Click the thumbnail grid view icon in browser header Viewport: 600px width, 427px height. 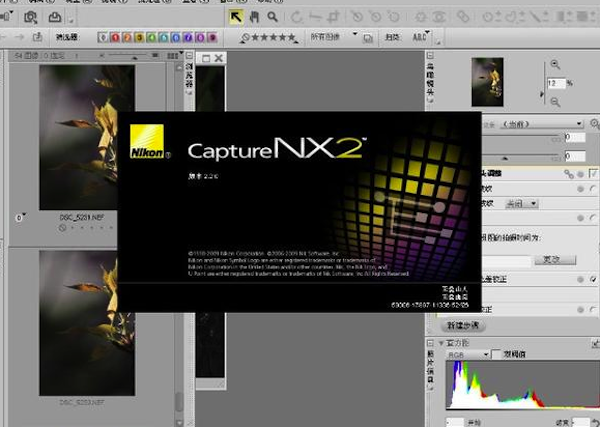click(x=172, y=56)
